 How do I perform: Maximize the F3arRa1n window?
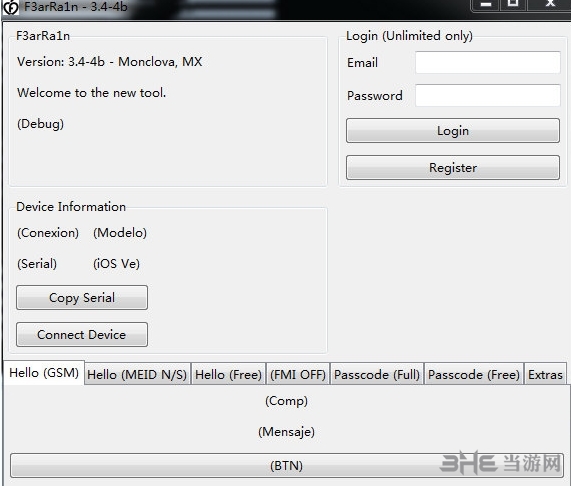coord(513,4)
